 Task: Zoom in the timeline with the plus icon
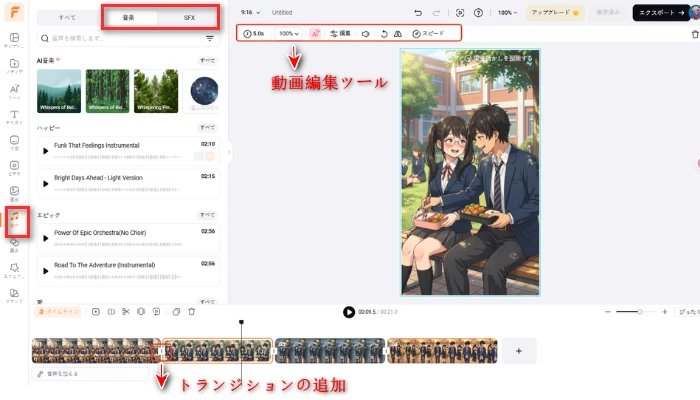[x=665, y=312]
